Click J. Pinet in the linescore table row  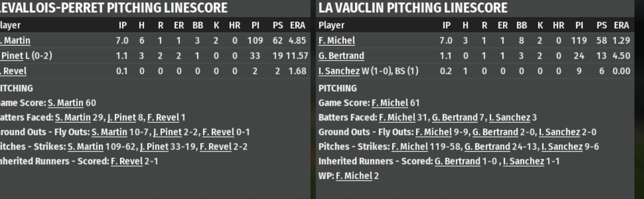pyautogui.click(x=13, y=56)
